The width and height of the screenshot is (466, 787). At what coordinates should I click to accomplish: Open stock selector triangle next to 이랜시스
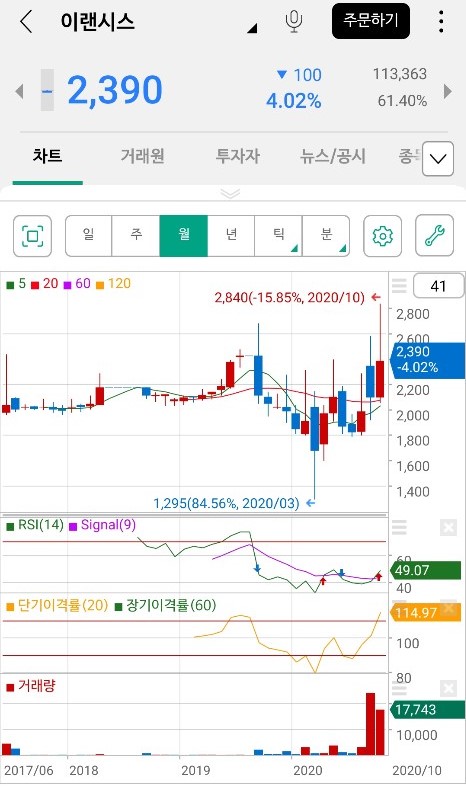(252, 28)
